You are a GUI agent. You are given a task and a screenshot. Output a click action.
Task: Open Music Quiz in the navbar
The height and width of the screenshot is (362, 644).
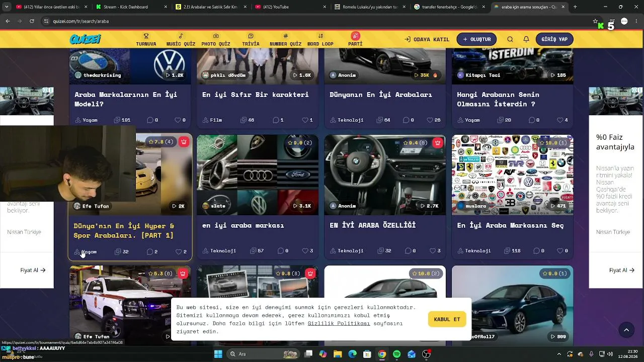click(181, 40)
